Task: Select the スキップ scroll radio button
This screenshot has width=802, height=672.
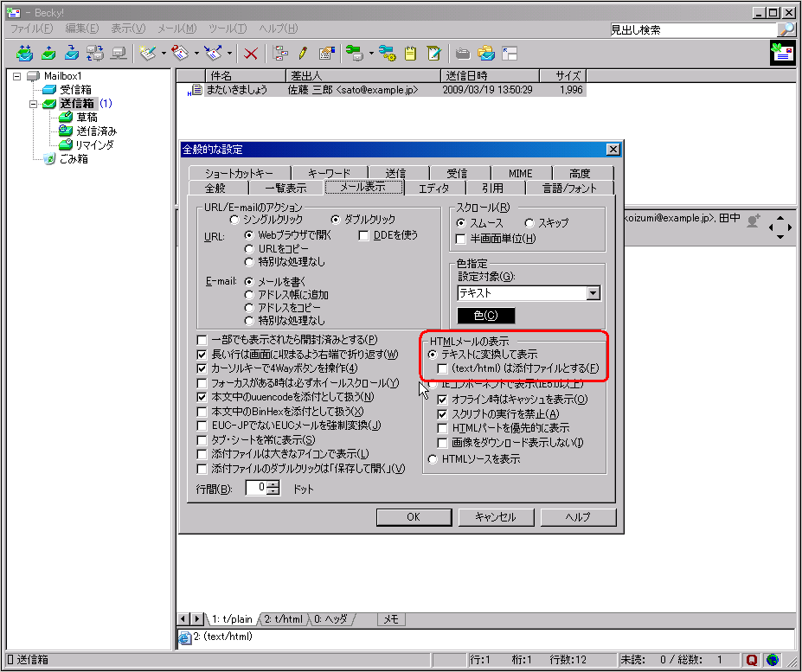Action: (x=529, y=223)
